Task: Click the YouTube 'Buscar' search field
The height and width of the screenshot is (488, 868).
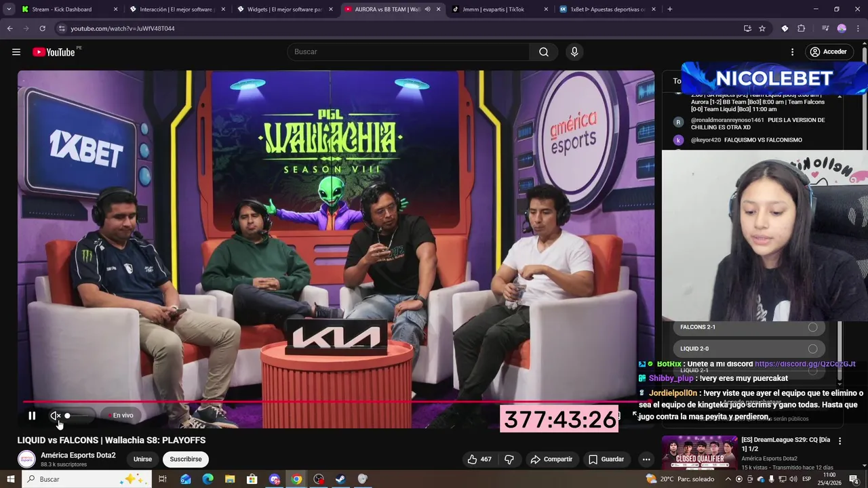Action: [x=408, y=52]
